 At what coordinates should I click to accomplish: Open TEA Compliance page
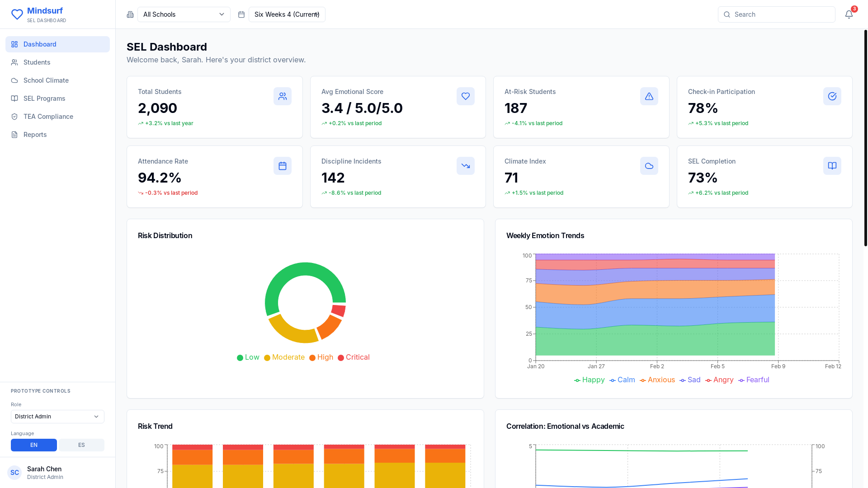tap(48, 117)
